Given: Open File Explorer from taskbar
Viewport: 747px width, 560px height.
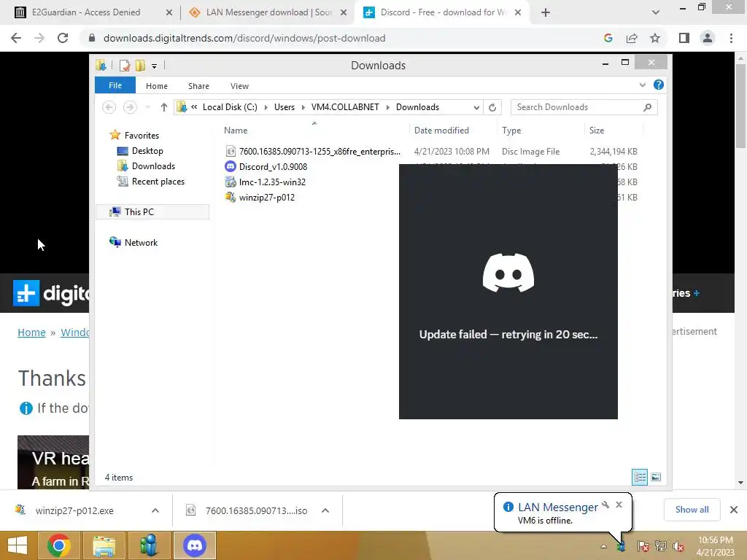Looking at the screenshot, I should 104,545.
